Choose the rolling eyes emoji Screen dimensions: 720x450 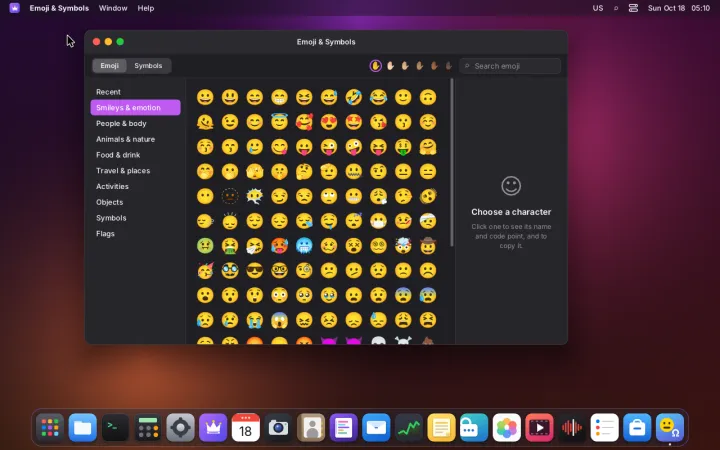coord(329,197)
